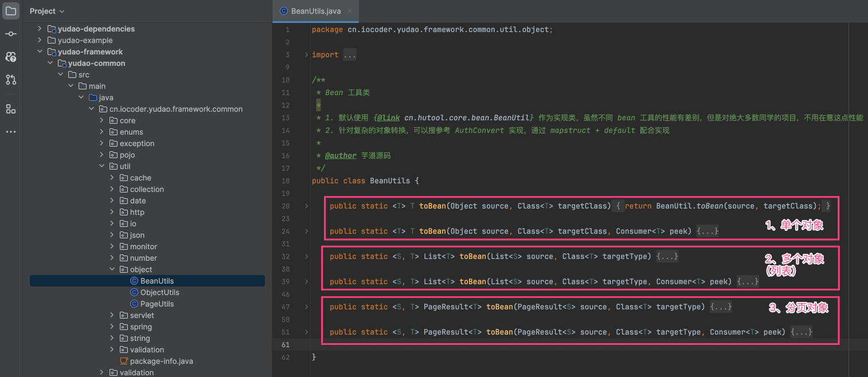Open the Project tool window folder icon
The width and height of the screenshot is (868, 377).
pos(11,11)
